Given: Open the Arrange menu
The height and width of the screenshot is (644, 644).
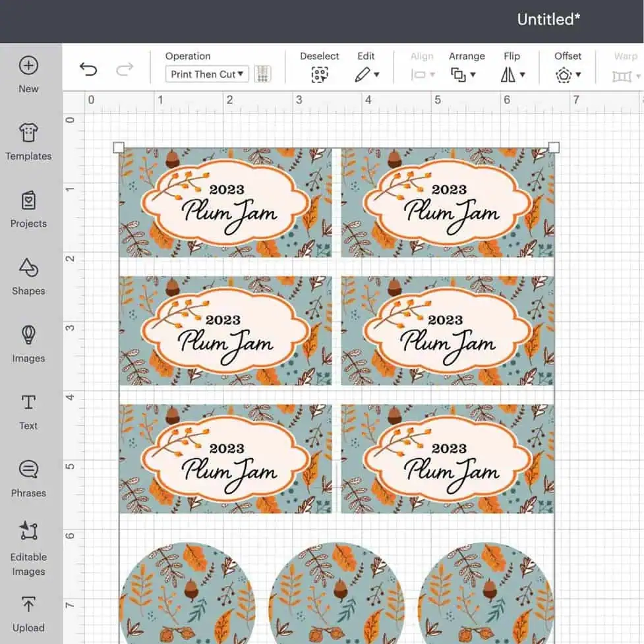Looking at the screenshot, I should click(463, 74).
